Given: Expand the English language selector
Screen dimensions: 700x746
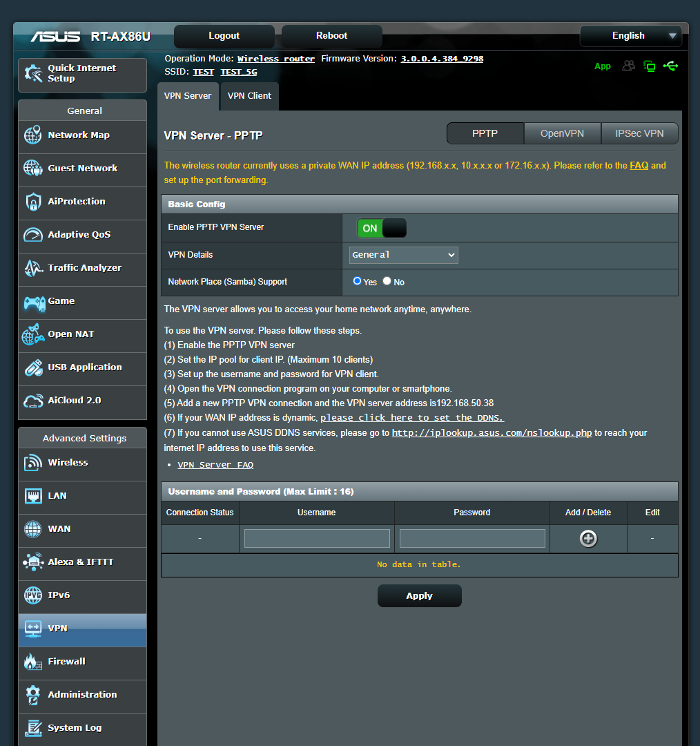Looking at the screenshot, I should tap(630, 35).
